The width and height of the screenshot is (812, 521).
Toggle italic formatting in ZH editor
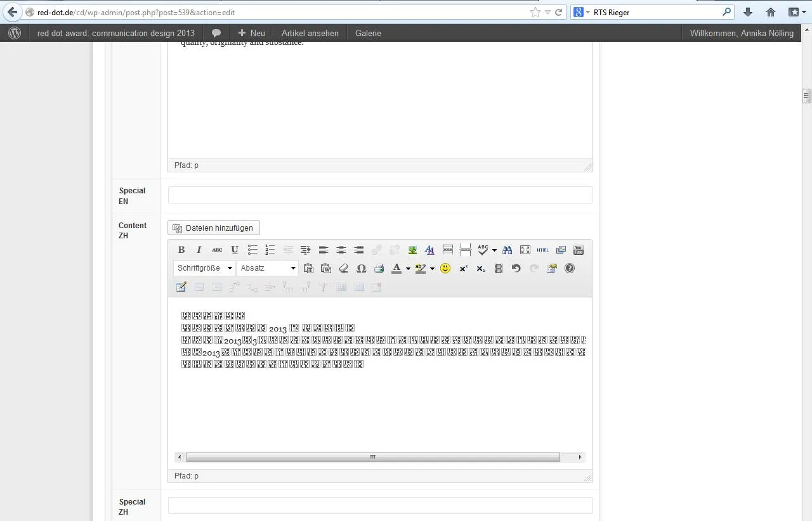pyautogui.click(x=199, y=250)
